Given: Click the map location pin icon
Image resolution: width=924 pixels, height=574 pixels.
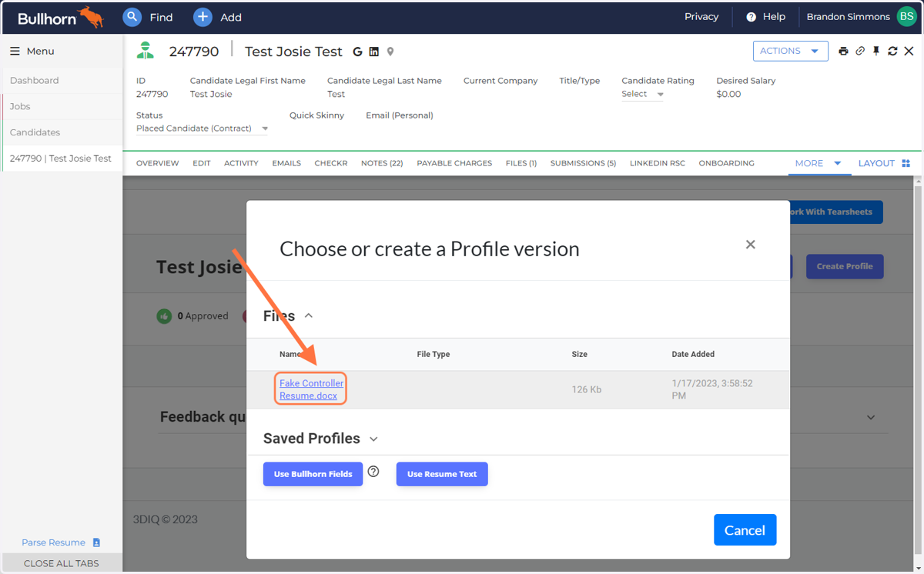Looking at the screenshot, I should [390, 52].
